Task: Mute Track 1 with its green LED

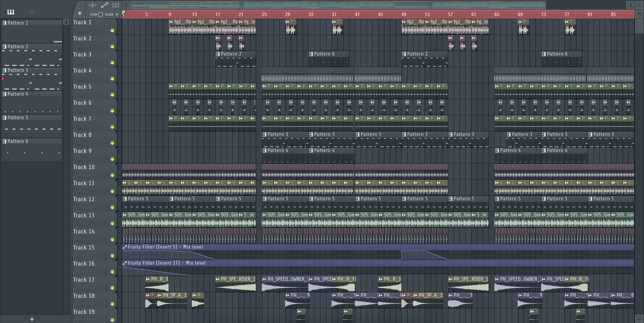Action: pos(112,30)
